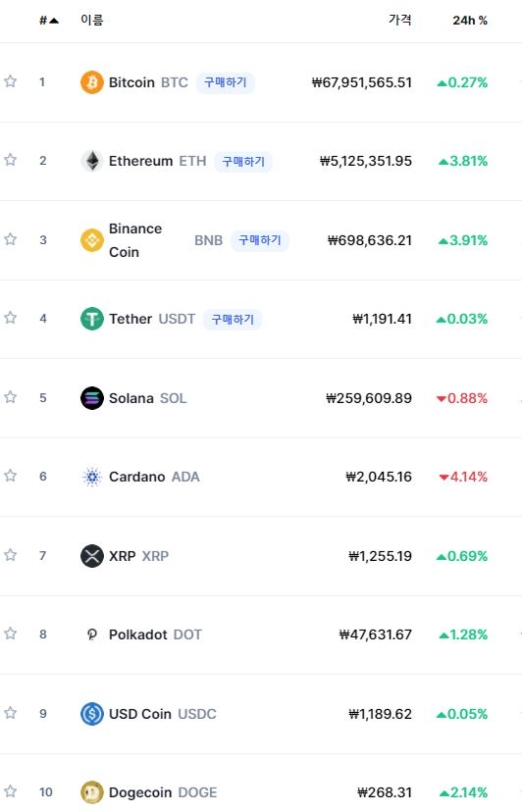
Task: Toggle watchlist star for Bitcoin
Action: coord(11,81)
